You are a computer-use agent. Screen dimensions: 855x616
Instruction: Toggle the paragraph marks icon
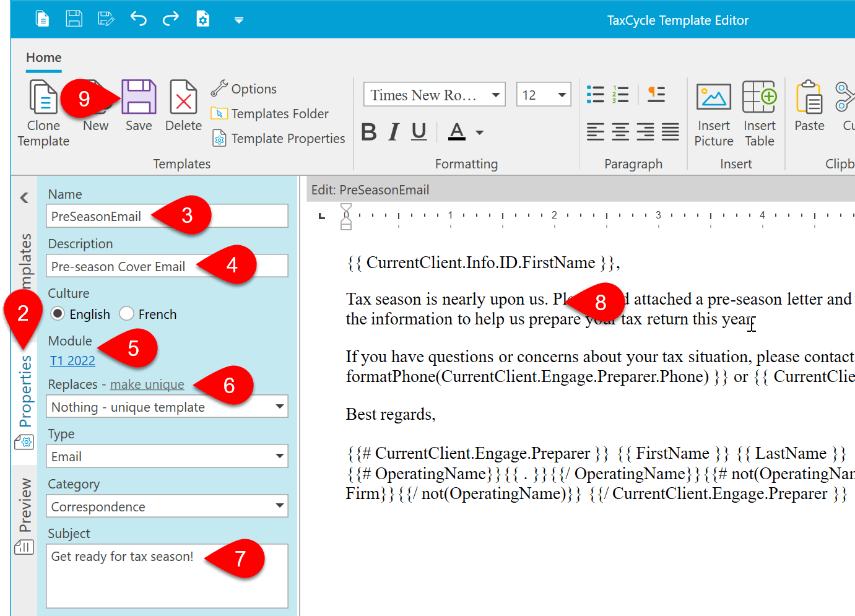pos(656,94)
